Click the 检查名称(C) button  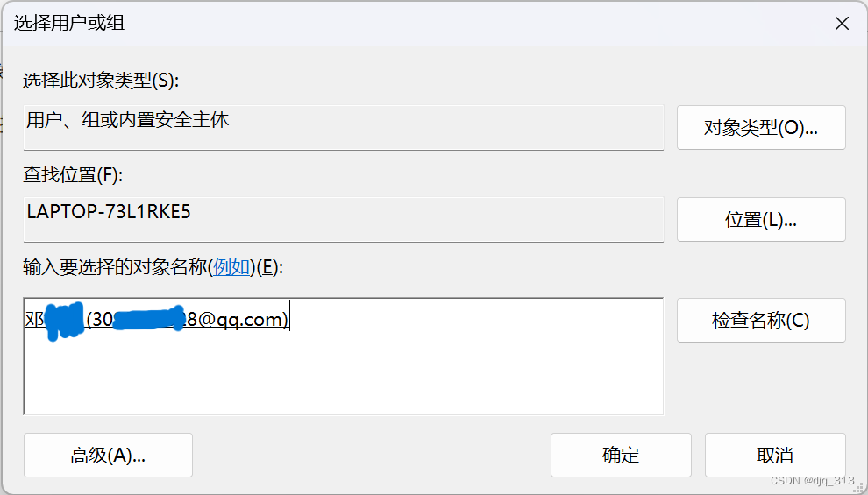tap(761, 321)
